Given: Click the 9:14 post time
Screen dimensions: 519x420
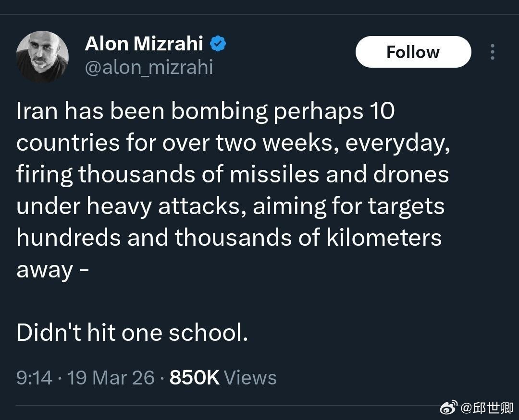Looking at the screenshot, I should [x=34, y=378].
